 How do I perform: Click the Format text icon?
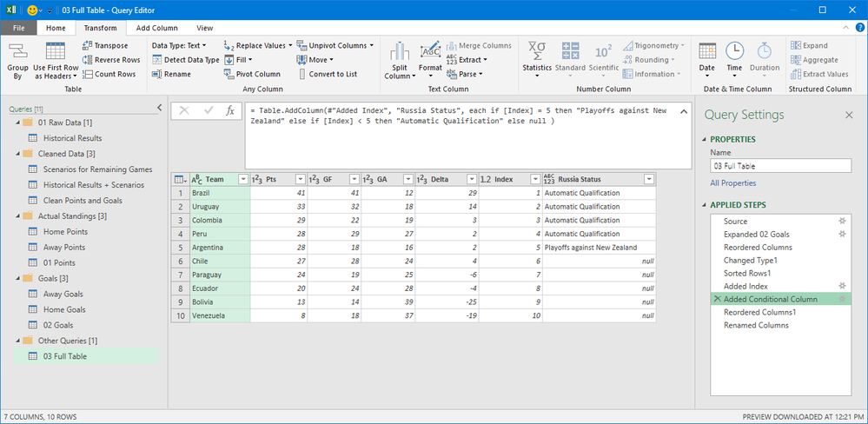pos(430,51)
